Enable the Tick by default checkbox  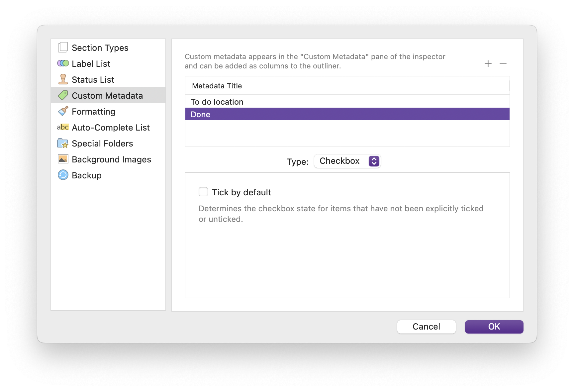pos(203,192)
